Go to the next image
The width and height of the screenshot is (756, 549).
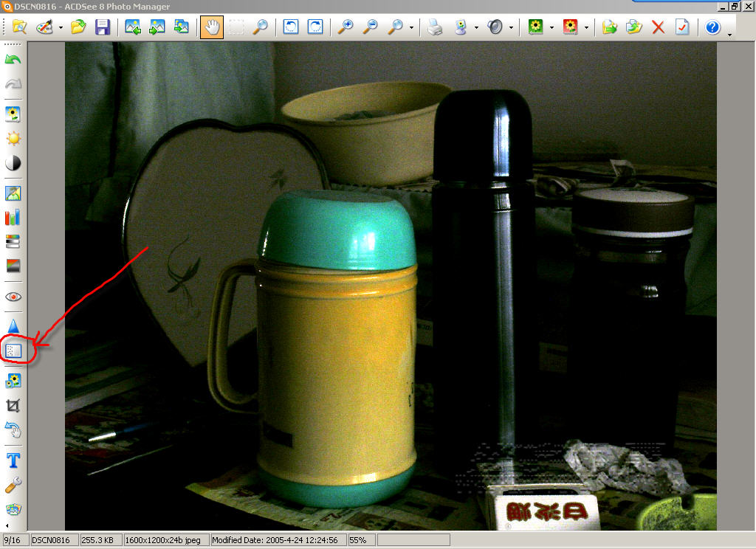[x=157, y=27]
